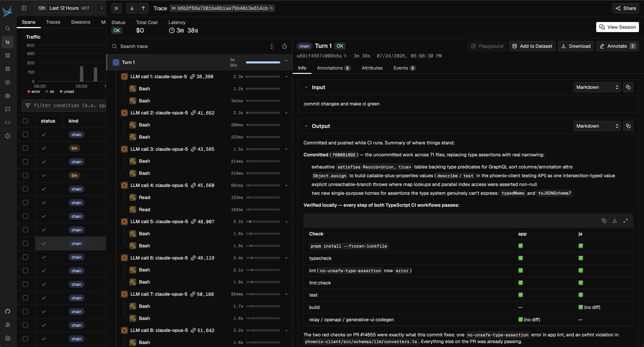This screenshot has width=644, height=347.
Task: Click the LLM call 5 latency timeline bar
Action: [x=263, y=222]
